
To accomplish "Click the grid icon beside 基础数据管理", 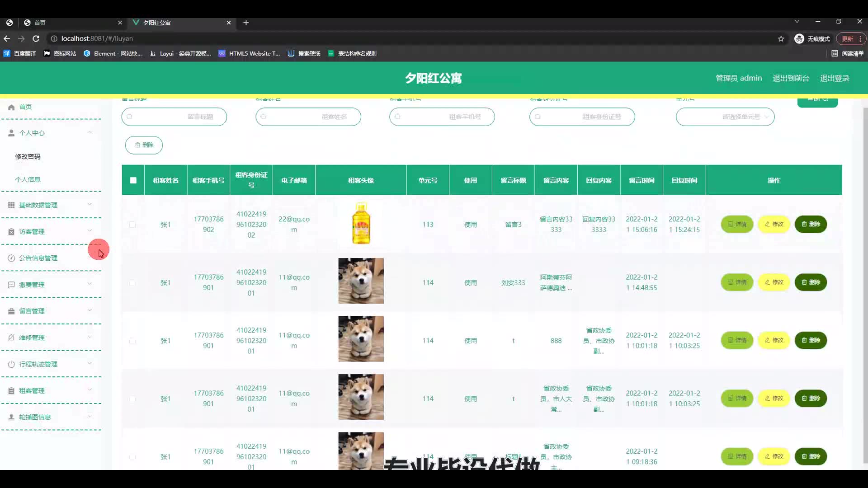I will tap(11, 205).
